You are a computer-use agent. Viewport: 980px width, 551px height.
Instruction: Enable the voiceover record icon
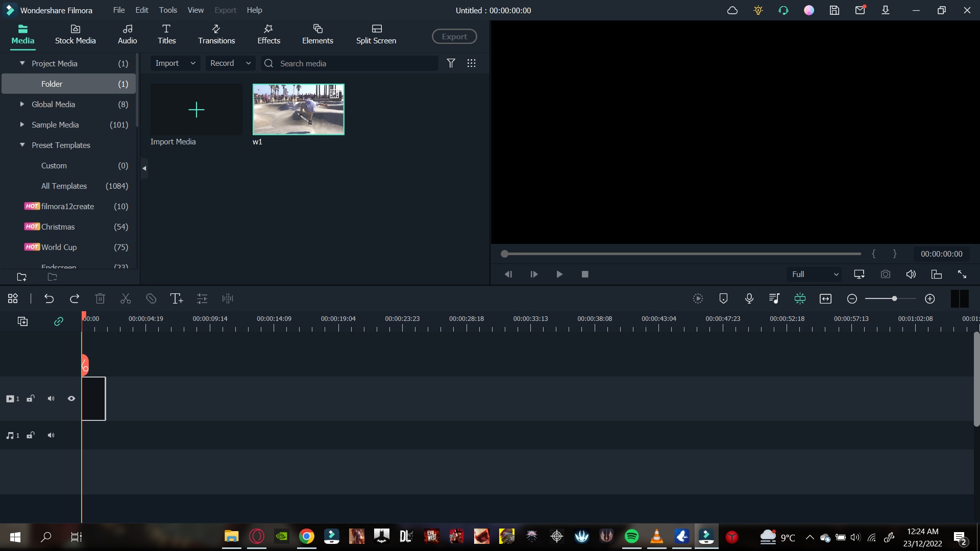click(x=749, y=298)
